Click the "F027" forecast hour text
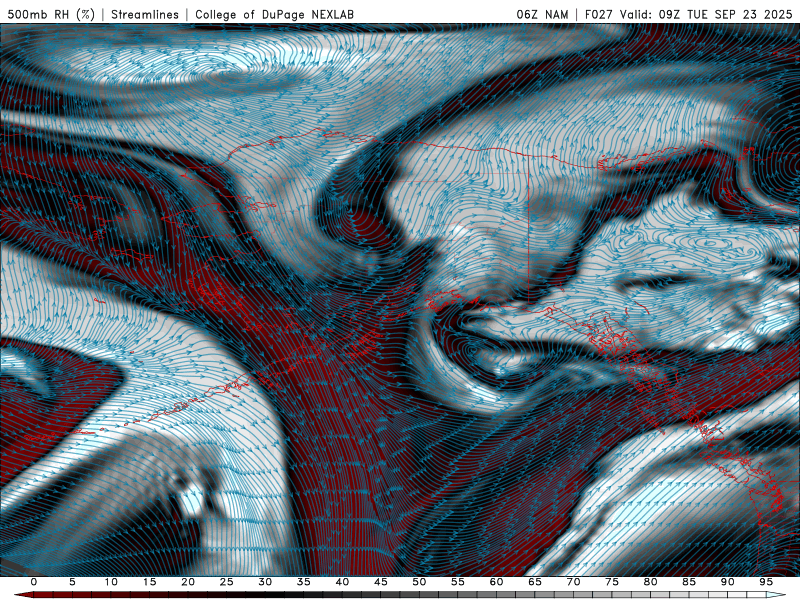The width and height of the screenshot is (800, 600). click(x=599, y=14)
